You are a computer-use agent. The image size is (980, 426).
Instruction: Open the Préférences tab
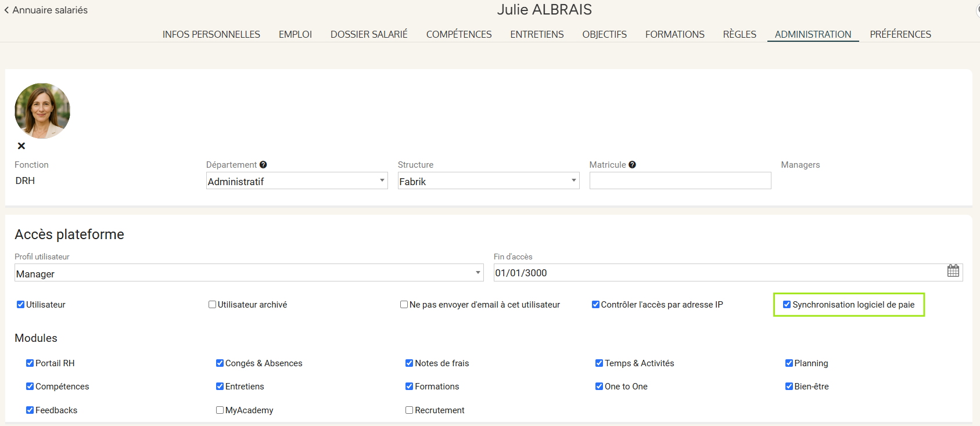coord(900,34)
